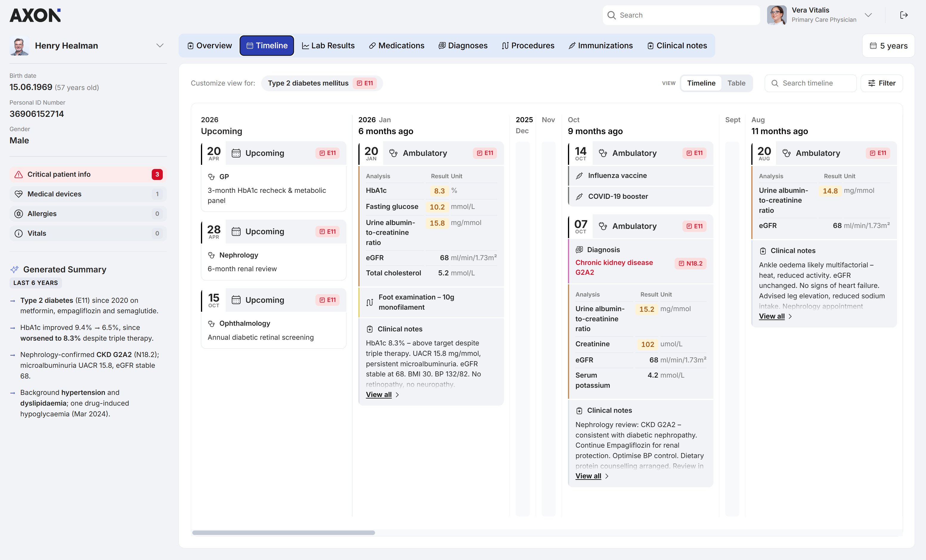Screen dimensions: 926x560
Task: Open the Vera Vitalis user menu chevron
Action: (868, 15)
